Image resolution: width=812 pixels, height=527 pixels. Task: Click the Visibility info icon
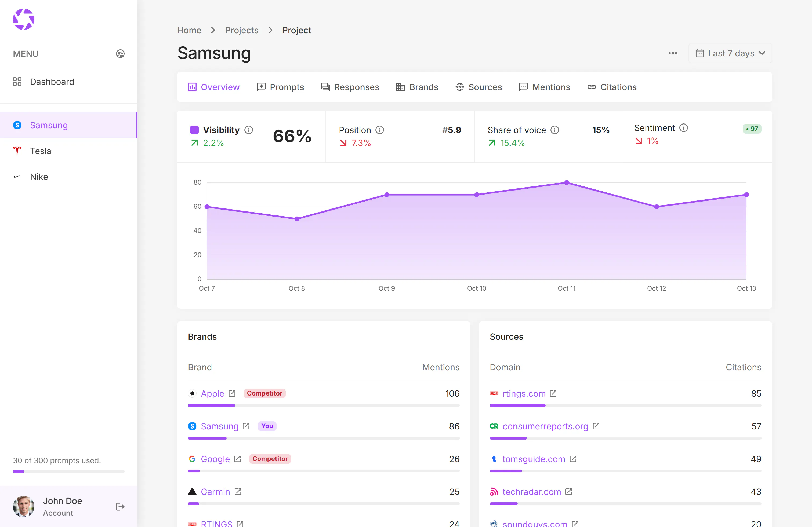[249, 130]
